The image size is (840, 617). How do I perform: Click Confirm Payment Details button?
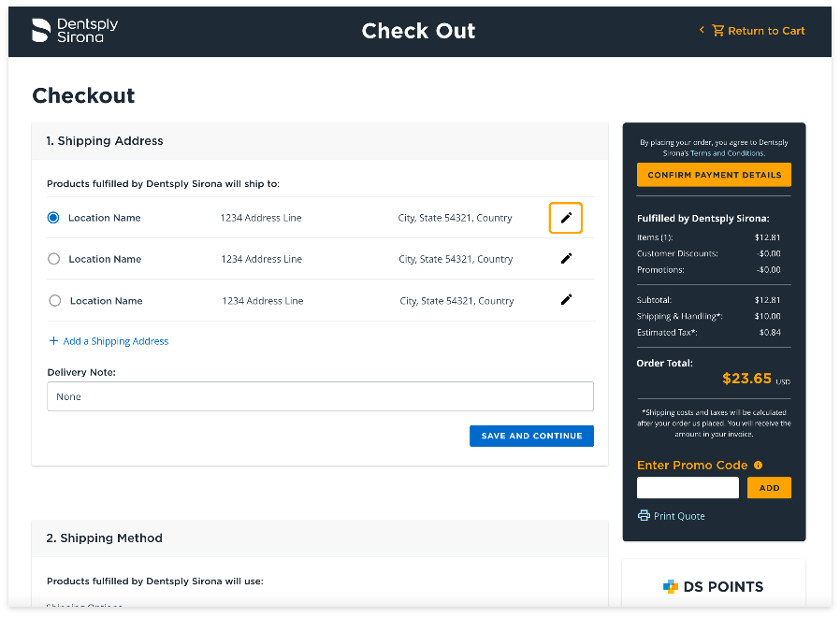point(714,175)
